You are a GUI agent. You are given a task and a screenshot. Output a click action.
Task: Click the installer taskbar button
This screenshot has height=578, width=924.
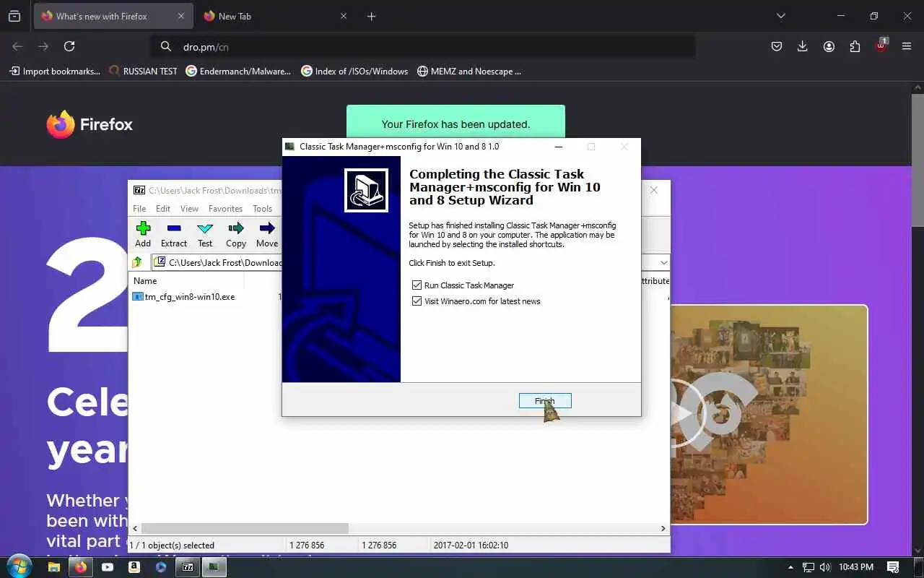coord(214,567)
